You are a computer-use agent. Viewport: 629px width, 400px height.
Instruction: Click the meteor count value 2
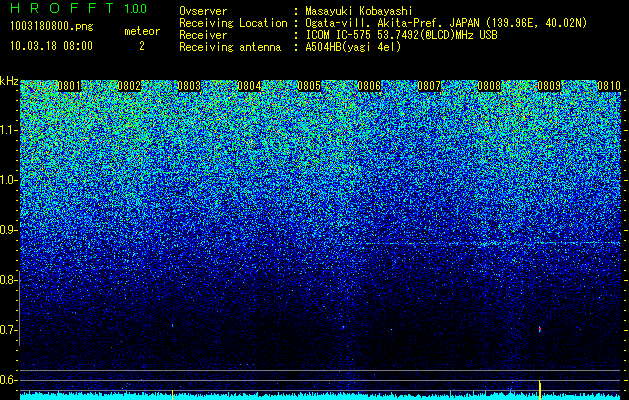(x=142, y=46)
